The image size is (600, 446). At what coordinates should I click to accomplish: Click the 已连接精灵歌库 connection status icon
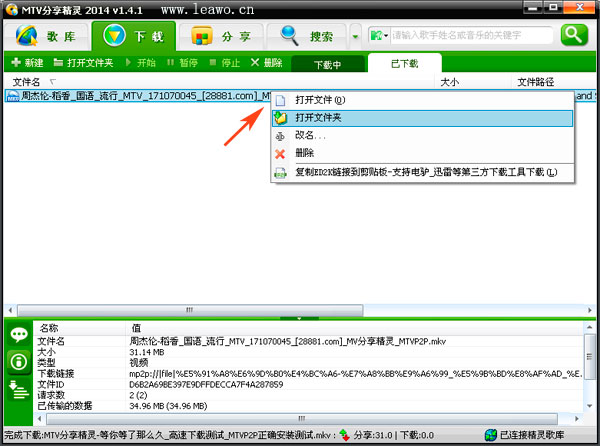coord(491,435)
